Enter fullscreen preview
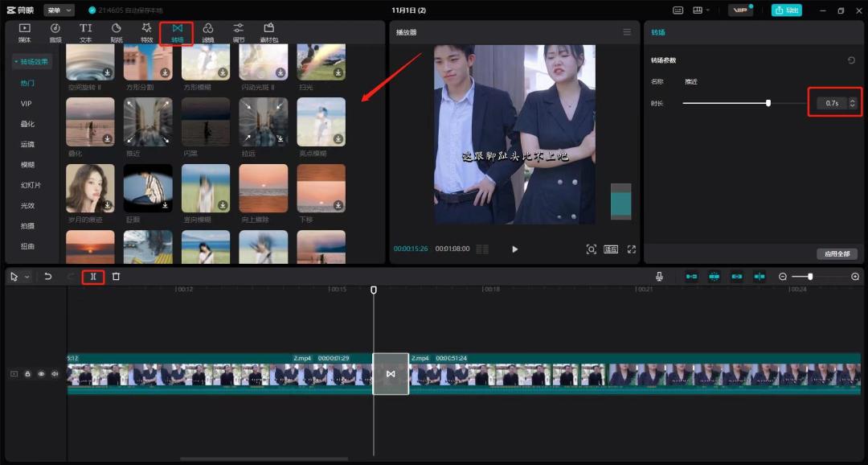Image resolution: width=868 pixels, height=465 pixels. (632, 249)
